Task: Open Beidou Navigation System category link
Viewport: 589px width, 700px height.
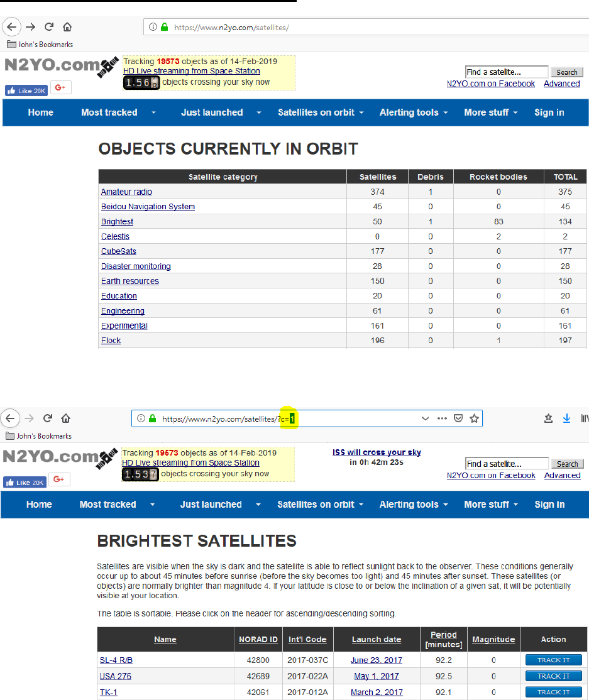Action: 148,206
